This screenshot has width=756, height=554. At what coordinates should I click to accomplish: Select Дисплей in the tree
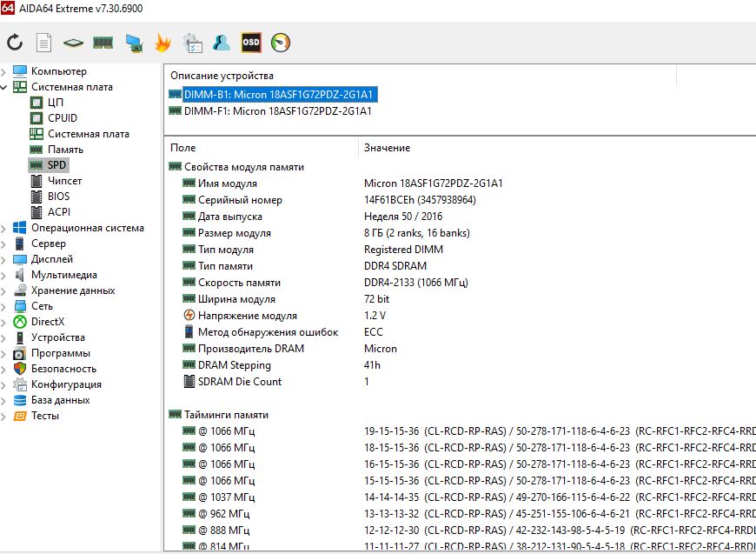pos(52,259)
